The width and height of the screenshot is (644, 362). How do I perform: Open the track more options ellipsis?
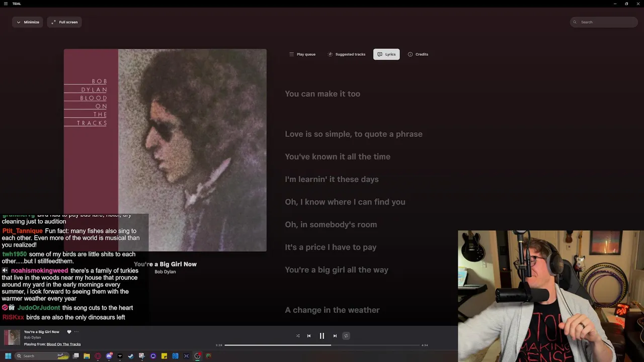76,332
